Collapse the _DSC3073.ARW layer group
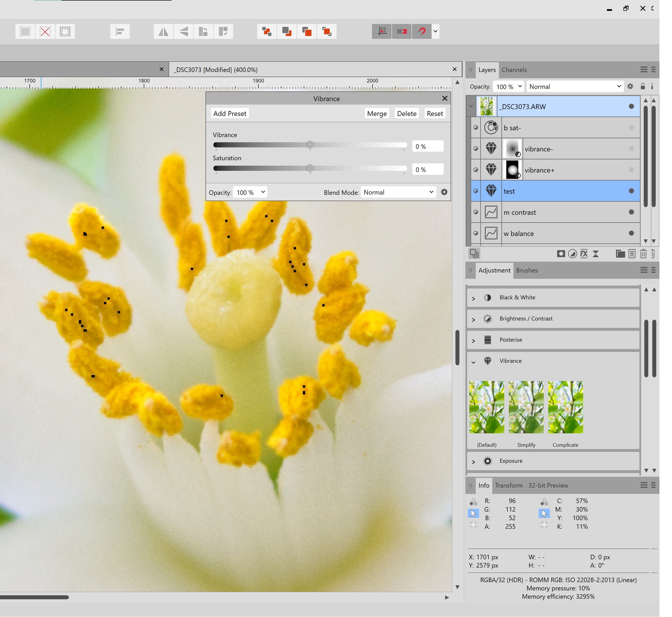672x617 pixels. (x=471, y=107)
